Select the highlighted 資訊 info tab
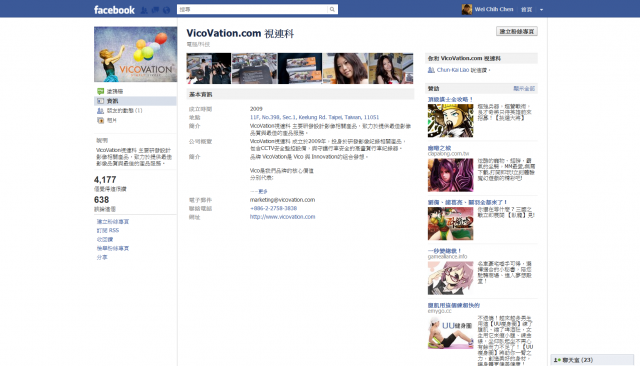 (x=136, y=101)
